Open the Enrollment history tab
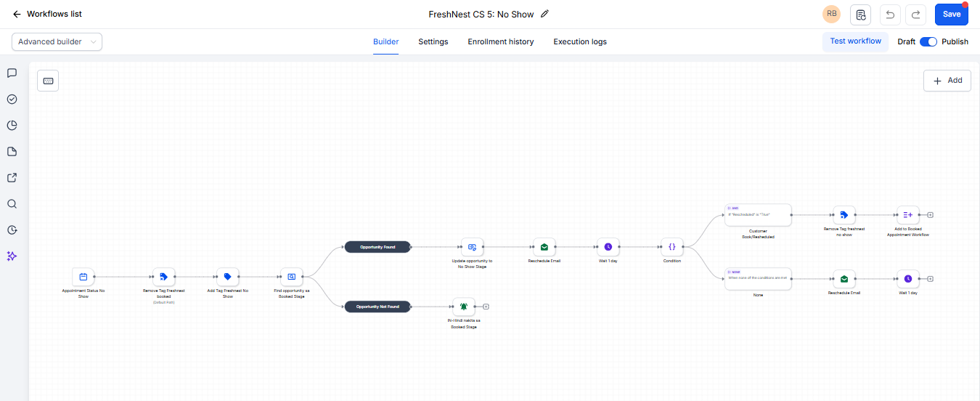Image resolution: width=980 pixels, height=401 pixels. point(501,42)
